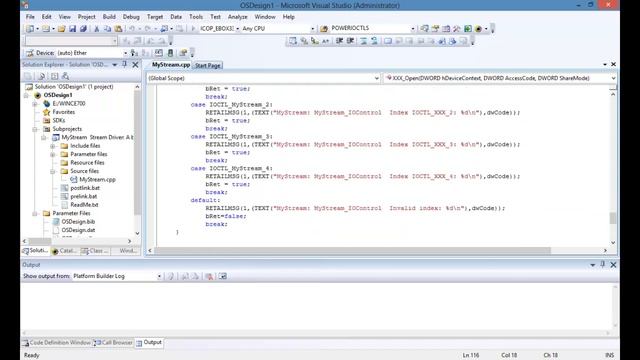Select the Favorites tree node
640x360 pixels.
tap(63, 112)
